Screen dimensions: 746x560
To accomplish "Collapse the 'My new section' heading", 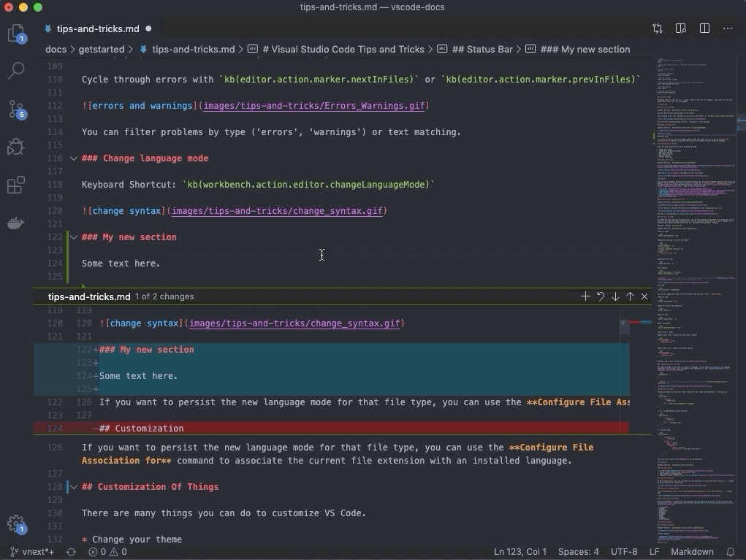I will coord(73,237).
